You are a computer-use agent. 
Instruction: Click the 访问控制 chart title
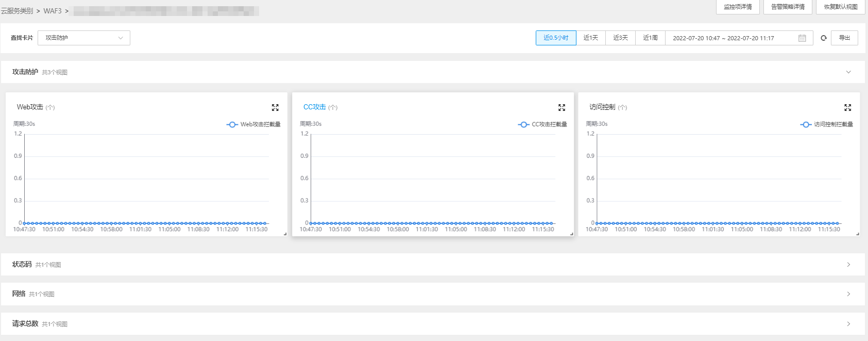coord(602,107)
